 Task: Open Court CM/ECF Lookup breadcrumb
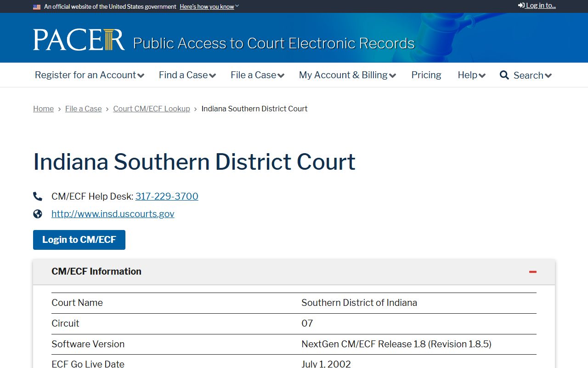click(x=152, y=109)
